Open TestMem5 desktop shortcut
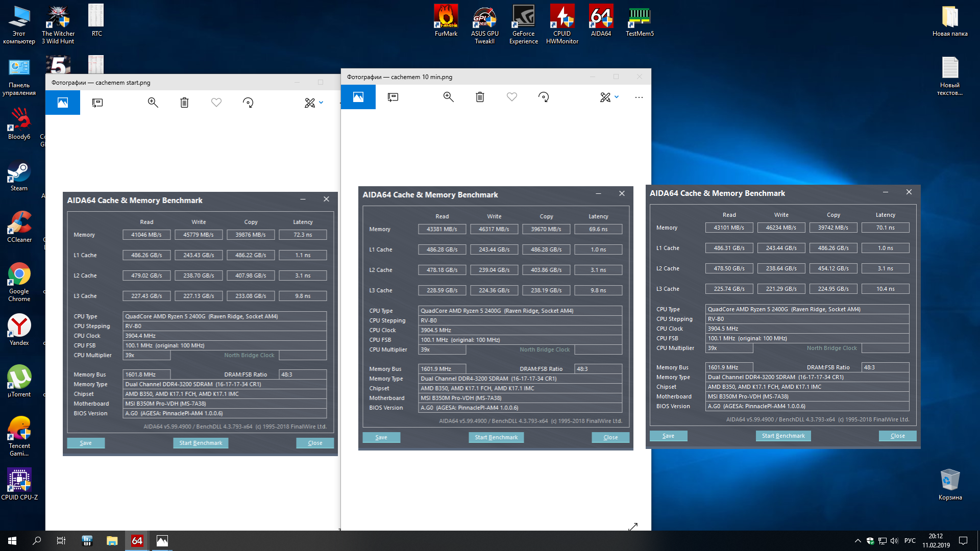Viewport: 980px width, 551px height. [640, 21]
